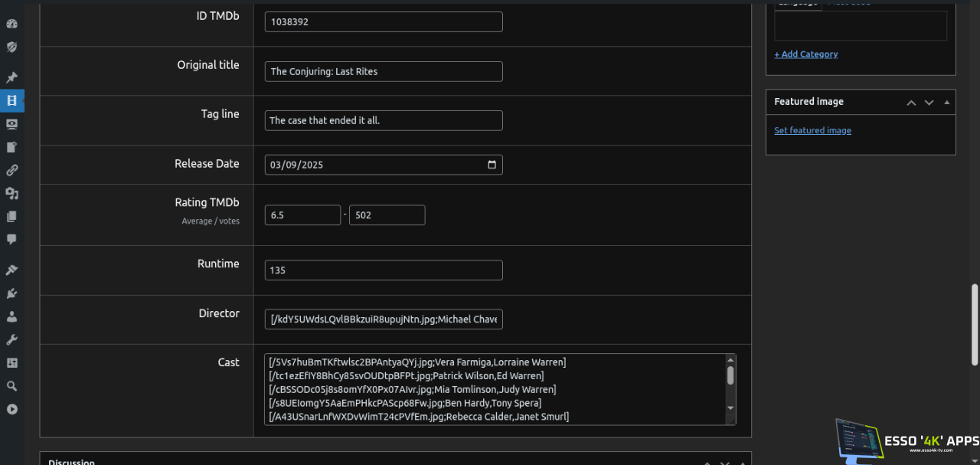Click the TMDb rating average field
The height and width of the screenshot is (465, 980).
pyautogui.click(x=302, y=215)
